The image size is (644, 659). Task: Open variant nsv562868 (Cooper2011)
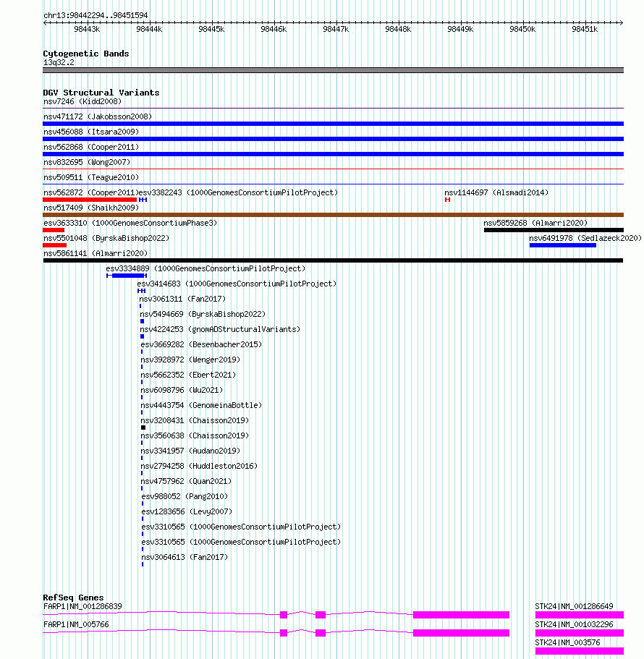pyautogui.click(x=91, y=147)
